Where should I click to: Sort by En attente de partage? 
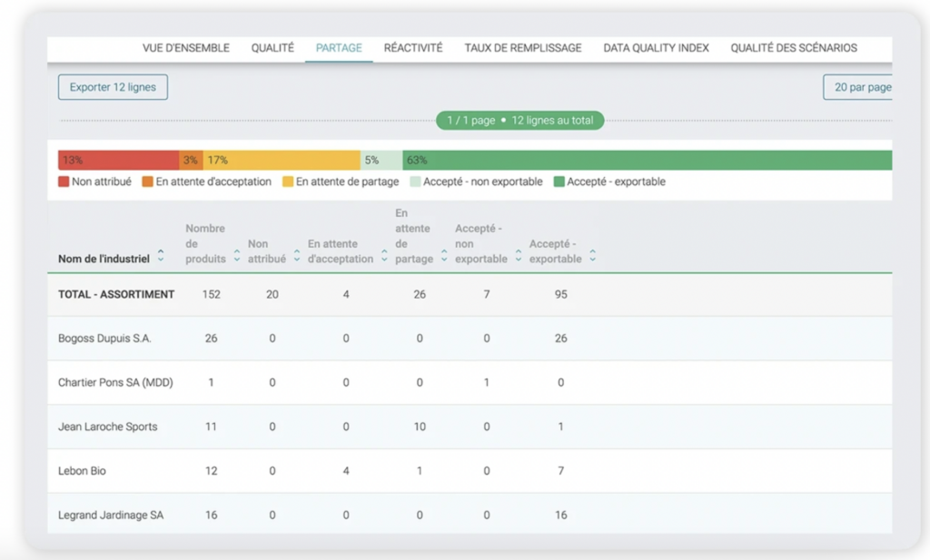(x=445, y=257)
